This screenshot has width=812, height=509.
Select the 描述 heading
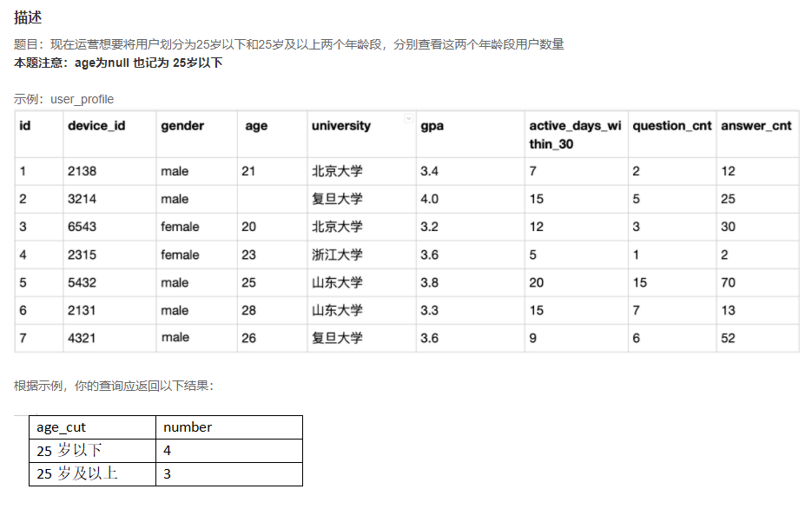(27, 16)
